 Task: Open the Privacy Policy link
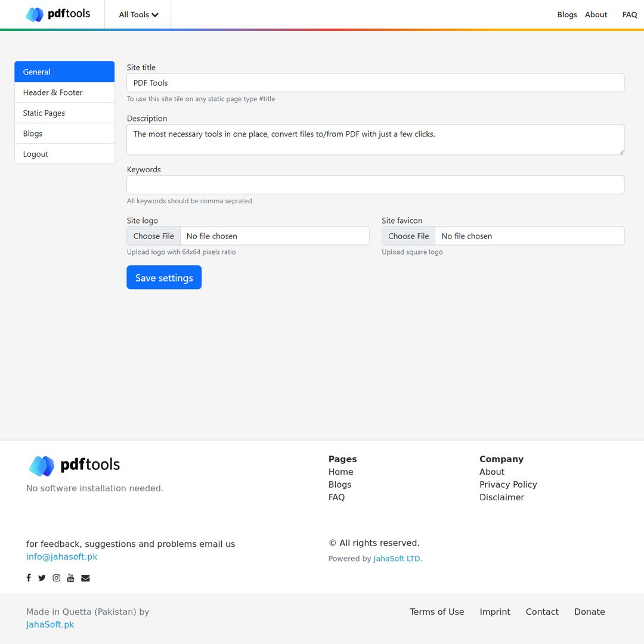tap(508, 485)
